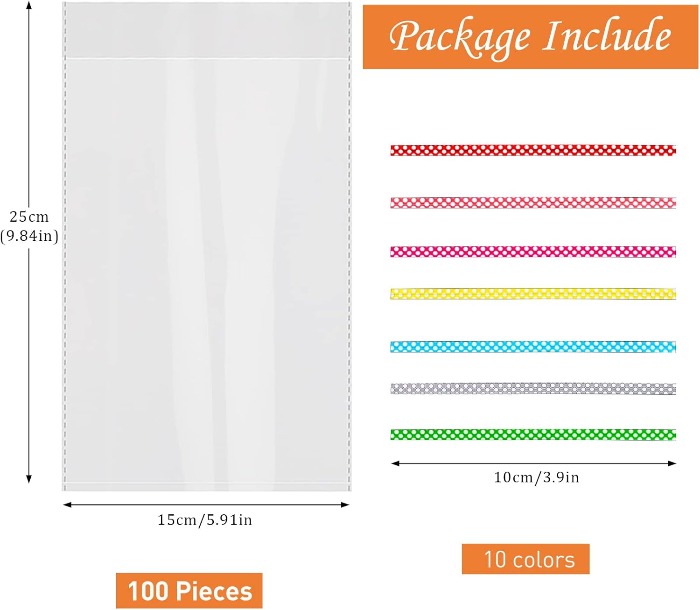700x610 pixels.
Task: Click the "10 colors" orange label
Action: pyautogui.click(x=525, y=559)
